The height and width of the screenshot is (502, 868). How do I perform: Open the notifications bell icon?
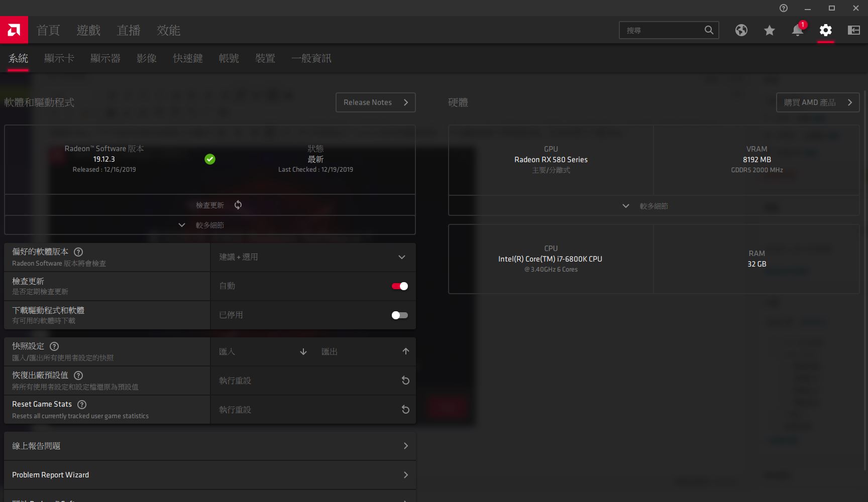[798, 30]
